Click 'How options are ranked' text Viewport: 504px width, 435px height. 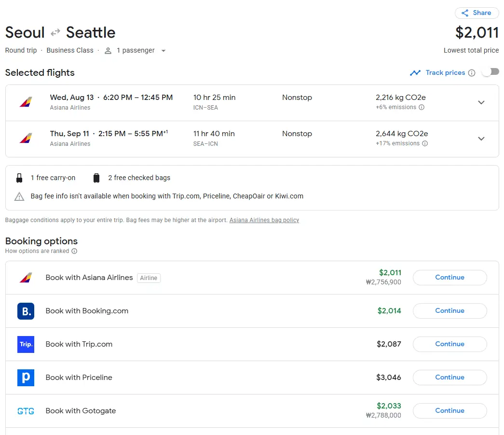point(37,251)
